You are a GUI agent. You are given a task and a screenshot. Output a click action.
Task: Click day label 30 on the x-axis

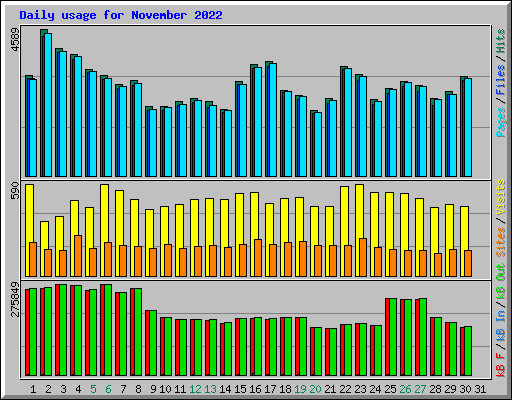(x=465, y=389)
